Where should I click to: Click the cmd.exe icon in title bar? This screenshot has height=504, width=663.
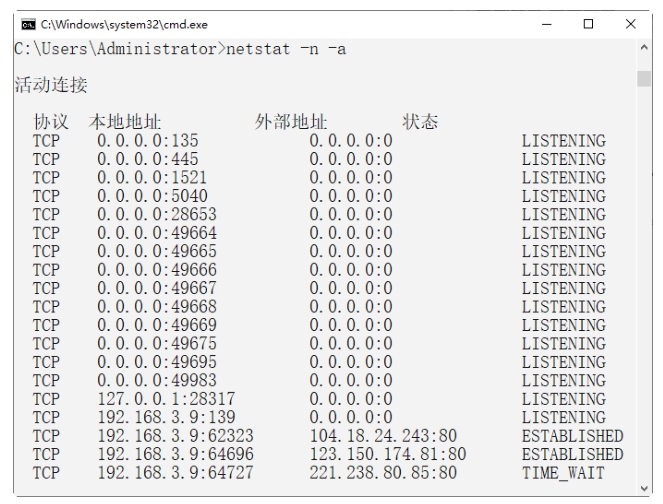(x=28, y=25)
